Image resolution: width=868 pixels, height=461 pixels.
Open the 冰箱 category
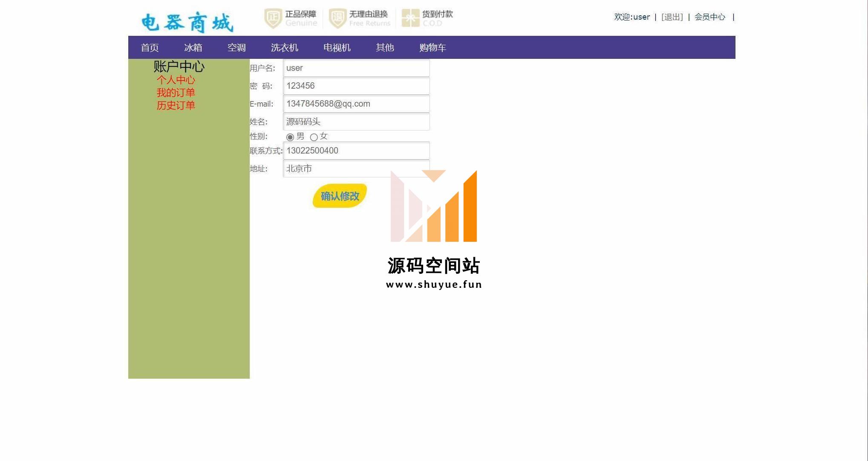tap(193, 47)
